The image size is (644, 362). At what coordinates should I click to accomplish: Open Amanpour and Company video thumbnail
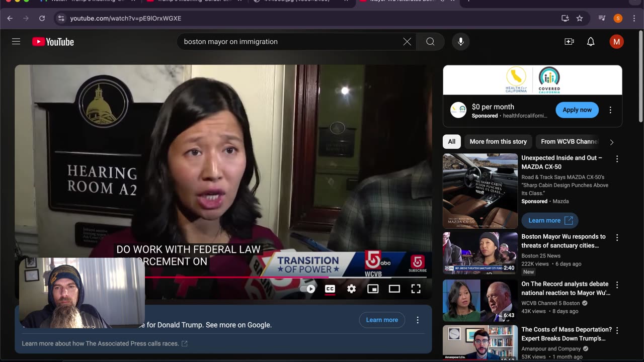[x=480, y=343]
